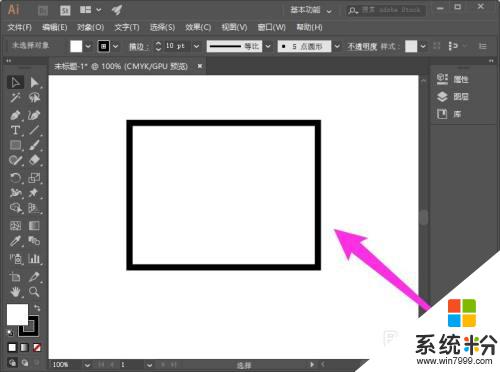Viewport: 500px width, 372px height.
Task: Select the Lasso tool
Action: (x=34, y=98)
